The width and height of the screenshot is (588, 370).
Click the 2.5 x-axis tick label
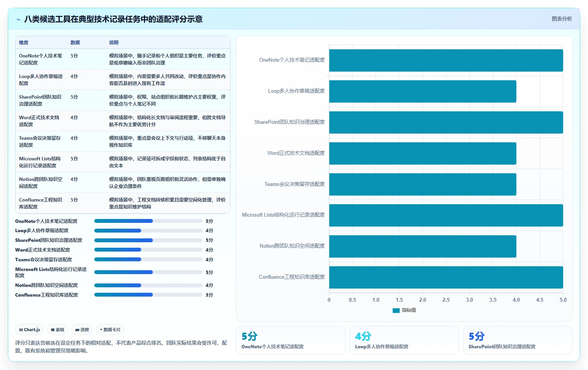[446, 300]
